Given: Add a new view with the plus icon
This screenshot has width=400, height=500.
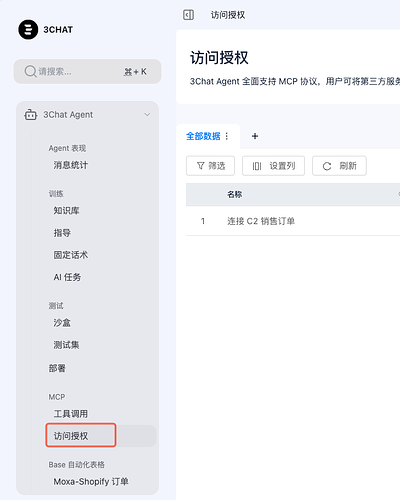Looking at the screenshot, I should point(255,136).
